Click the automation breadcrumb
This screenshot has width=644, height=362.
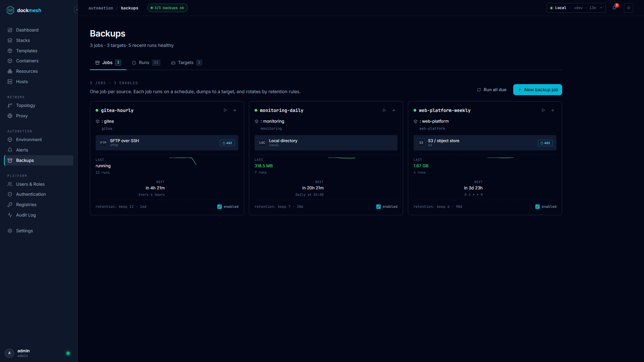(x=101, y=8)
